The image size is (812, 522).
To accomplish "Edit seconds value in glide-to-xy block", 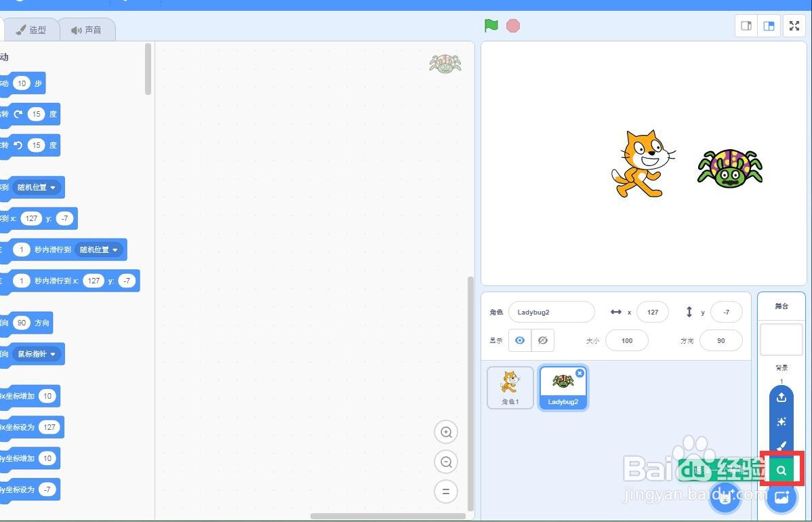I will (x=21, y=281).
